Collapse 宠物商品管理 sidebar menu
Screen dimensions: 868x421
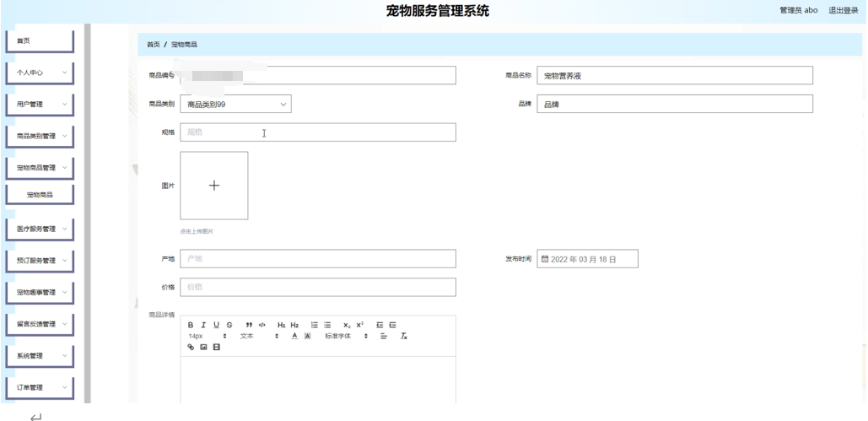pos(40,168)
